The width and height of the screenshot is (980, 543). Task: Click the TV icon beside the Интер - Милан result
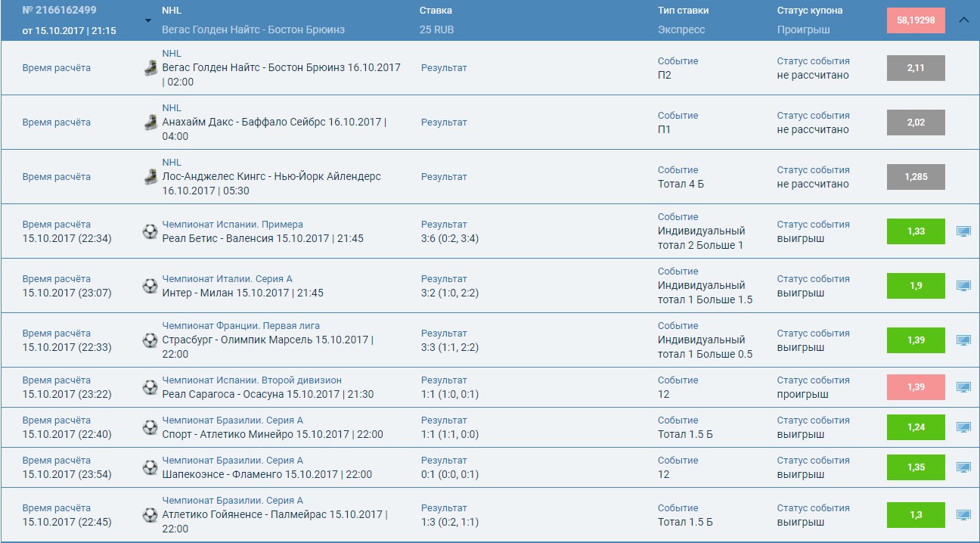click(964, 285)
